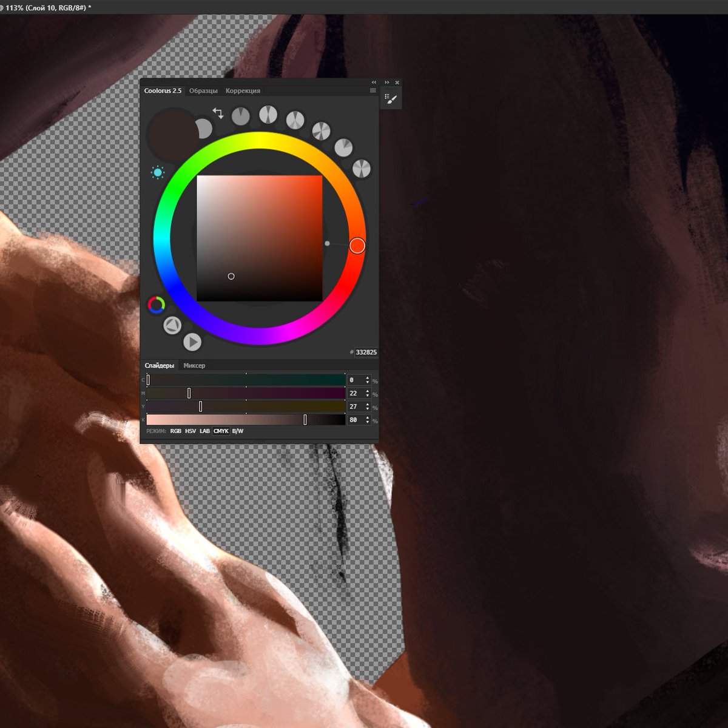The image size is (728, 728).
Task: Select the four-wedge harmony icon
Action: [321, 131]
